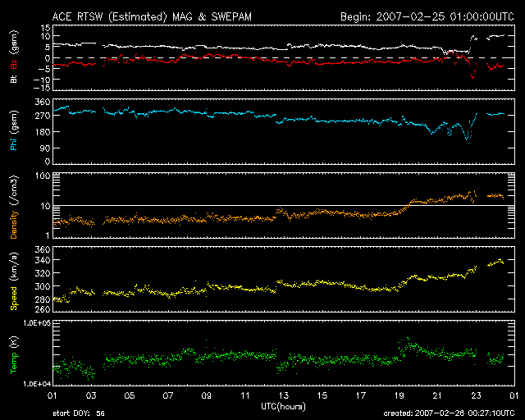Click the "1.0E+05" tick on the Temp axis
Screen dimensions: 525x420
tap(37, 322)
